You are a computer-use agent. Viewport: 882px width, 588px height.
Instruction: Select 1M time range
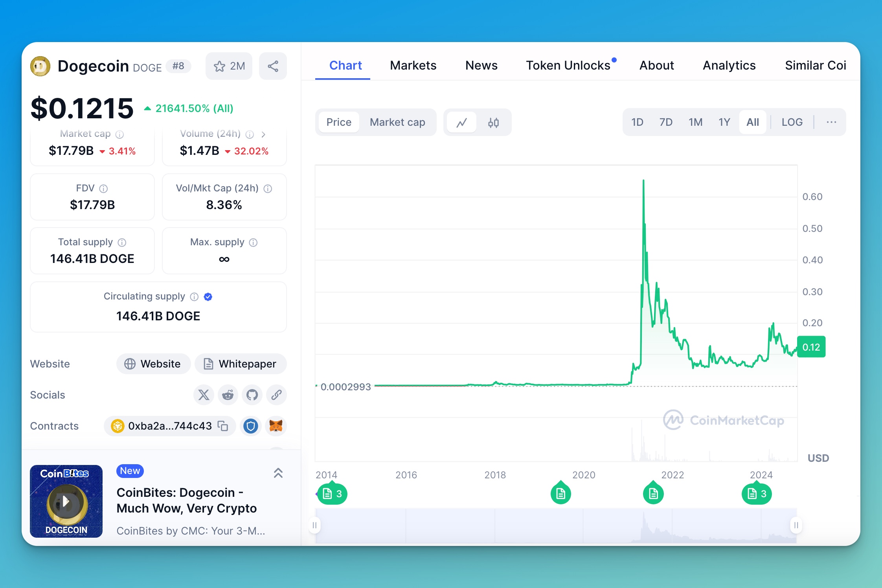coord(695,122)
